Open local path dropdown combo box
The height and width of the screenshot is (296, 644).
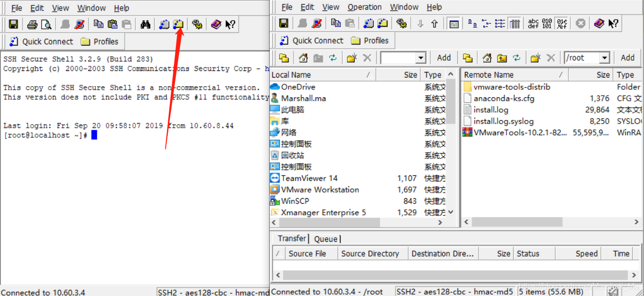coord(420,58)
